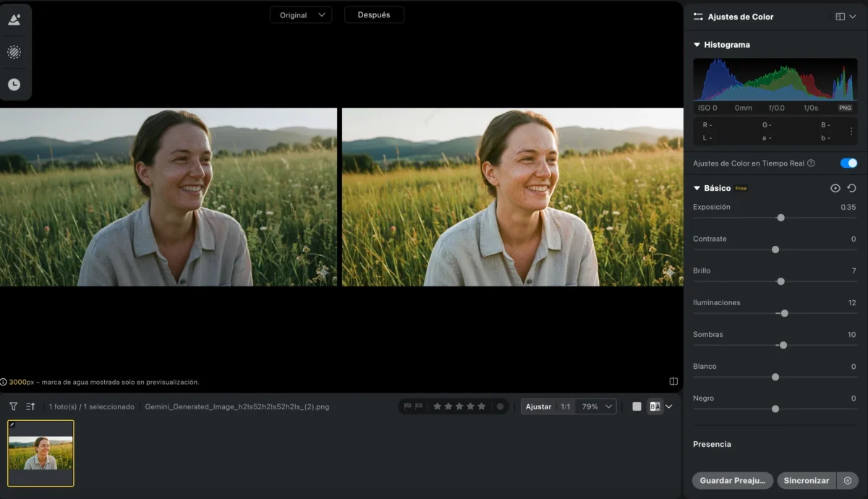Select the Ajustar zoom option
Viewport: 868px width, 499px height.
538,406
